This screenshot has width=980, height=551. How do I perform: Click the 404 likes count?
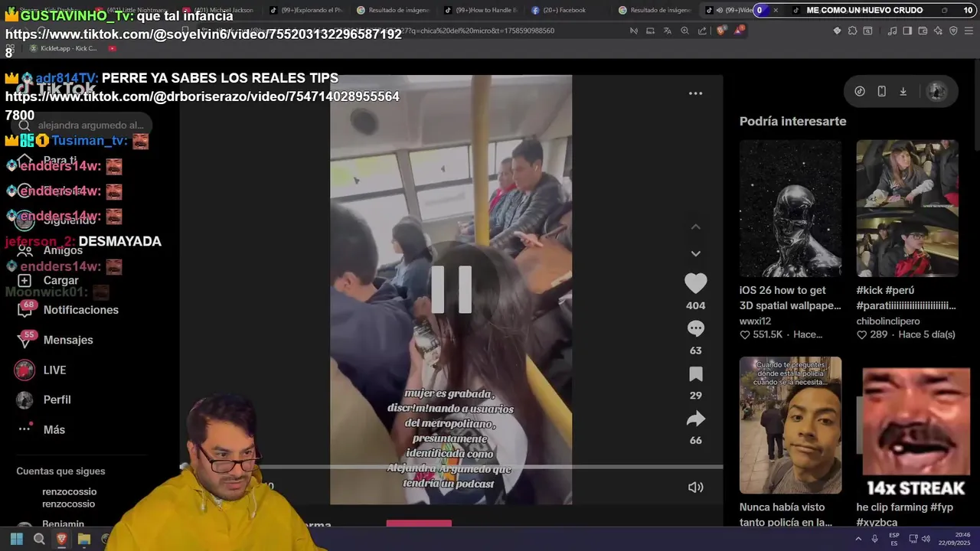coord(695,305)
